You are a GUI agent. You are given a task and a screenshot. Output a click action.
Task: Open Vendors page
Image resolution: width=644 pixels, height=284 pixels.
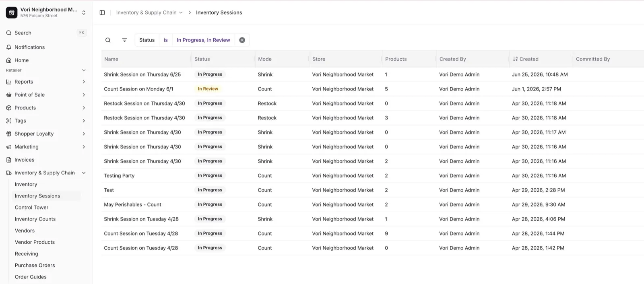coord(25,230)
